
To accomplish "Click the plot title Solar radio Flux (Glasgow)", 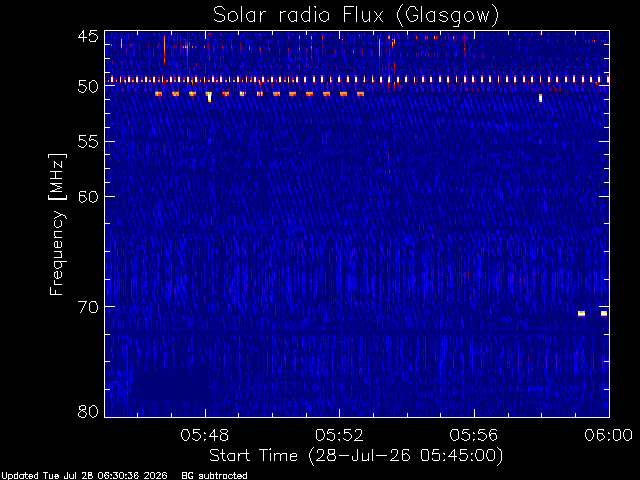I will pyautogui.click(x=356, y=15).
